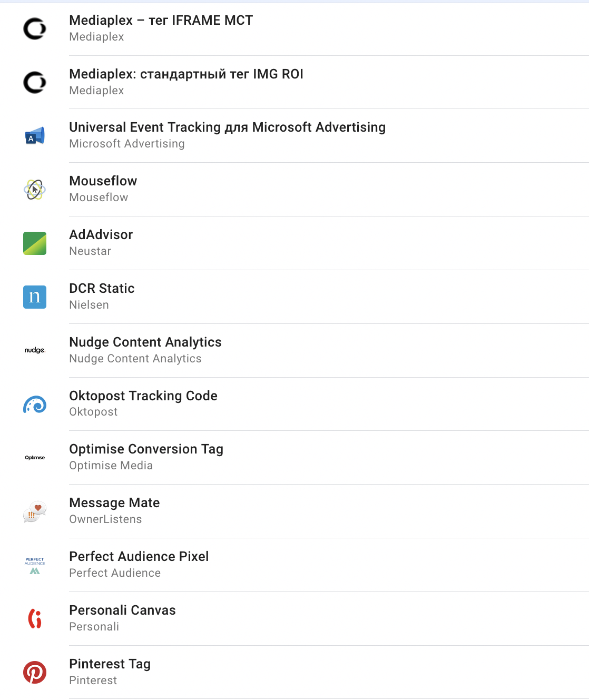Viewport: 589px width, 700px height.
Task: Click the green Neustar AdAdvisor icon
Action: pos(35,243)
